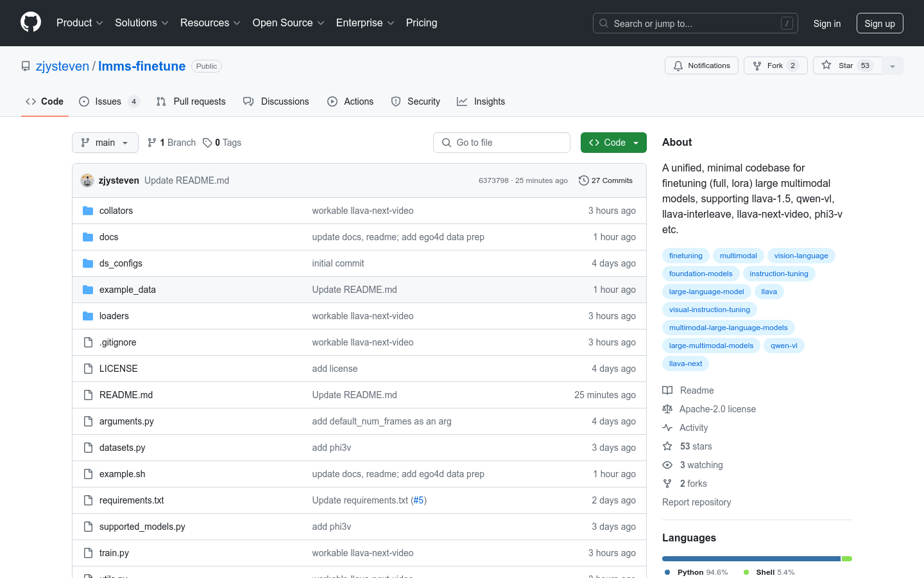The width and height of the screenshot is (924, 578).
Task: Star the lmms-finetune repository
Action: click(847, 66)
